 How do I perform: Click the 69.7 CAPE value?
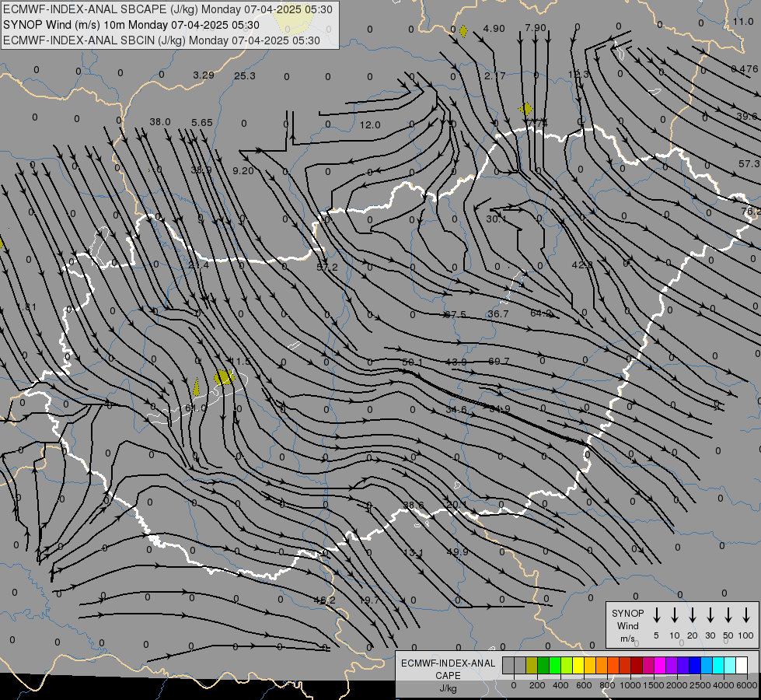499,361
